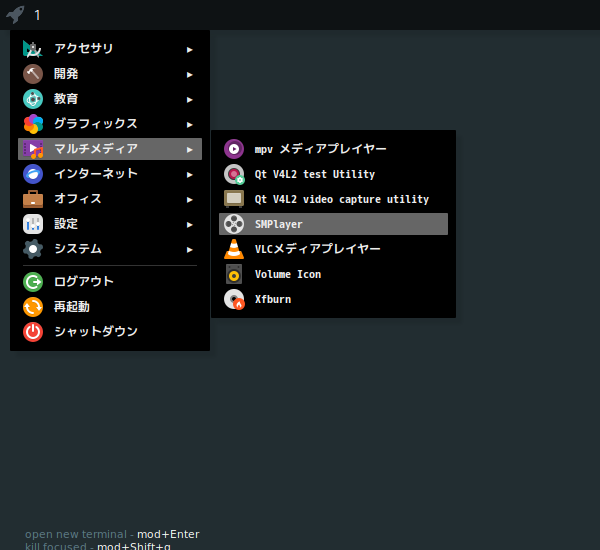
Task: Click the Qt V4L2 test Utility webcam icon
Action: tap(234, 174)
